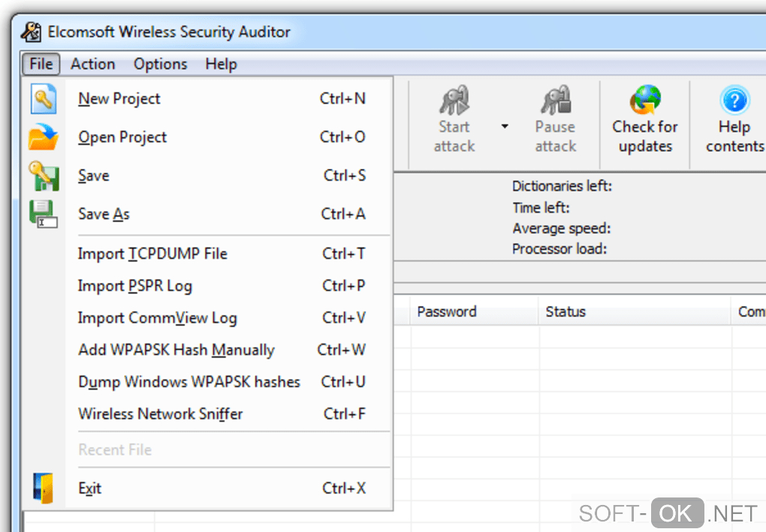This screenshot has width=766, height=532.
Task: Select Import TCPDUMP File menu entry
Action: pyautogui.click(x=152, y=254)
